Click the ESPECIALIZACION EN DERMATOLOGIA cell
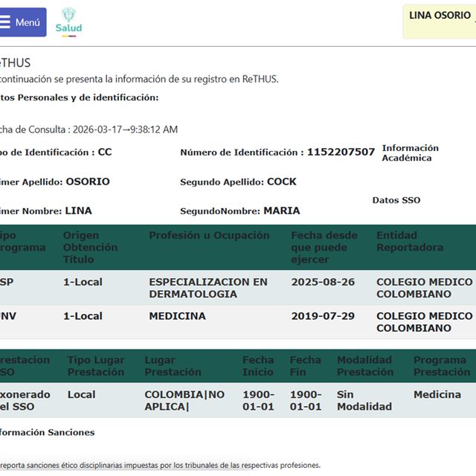The width and height of the screenshot is (476, 476). [x=208, y=288]
